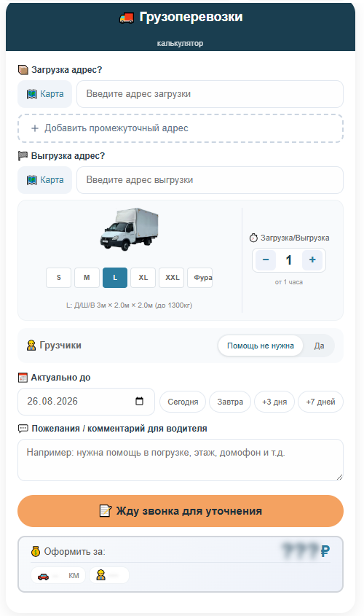Click the loaders count chip
The height and width of the screenshot is (616, 364).
pyautogui.click(x=109, y=575)
